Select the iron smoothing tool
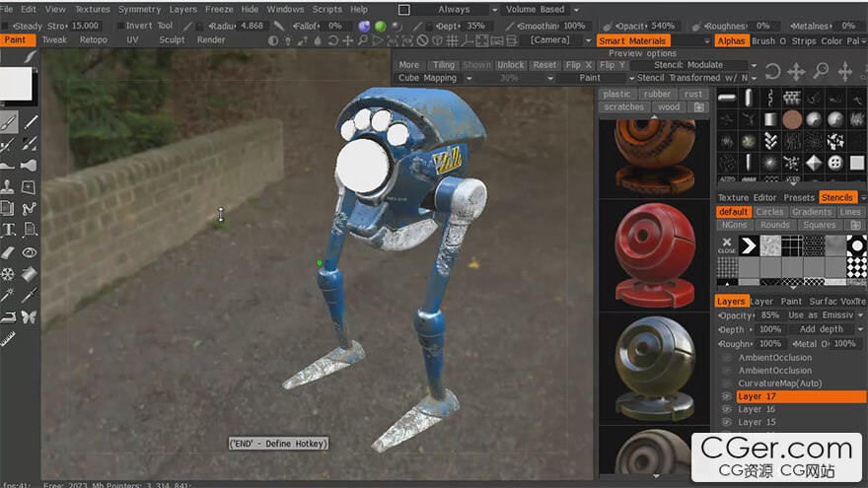 (x=8, y=317)
